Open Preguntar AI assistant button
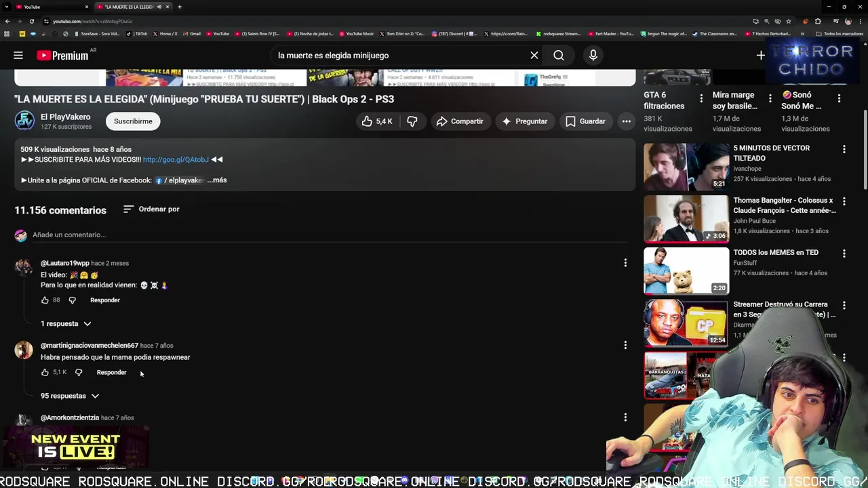This screenshot has width=868, height=488. (x=525, y=121)
